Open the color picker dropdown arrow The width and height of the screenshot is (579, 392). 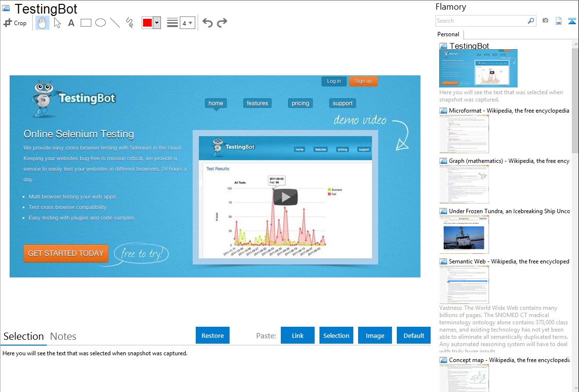click(x=157, y=23)
